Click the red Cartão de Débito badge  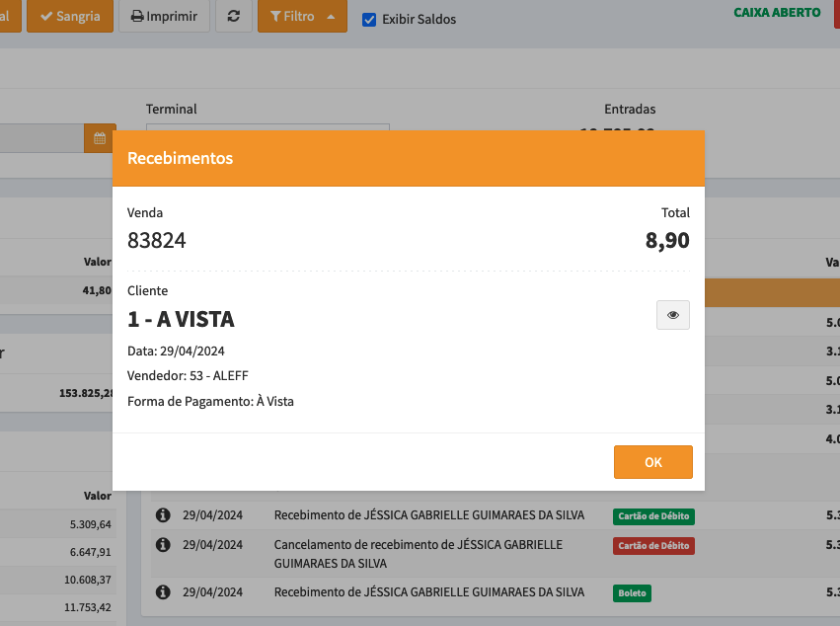pos(653,546)
